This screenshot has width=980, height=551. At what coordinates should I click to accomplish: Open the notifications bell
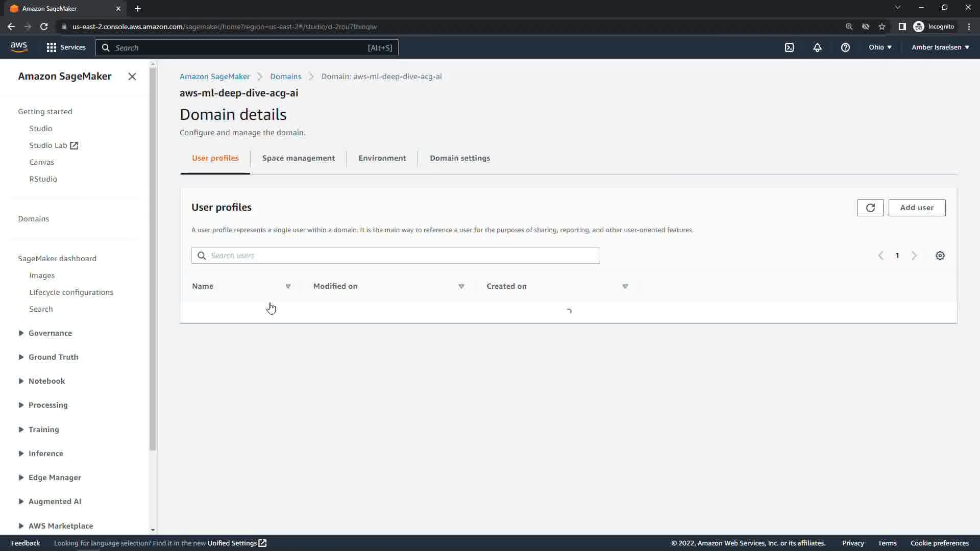(817, 47)
